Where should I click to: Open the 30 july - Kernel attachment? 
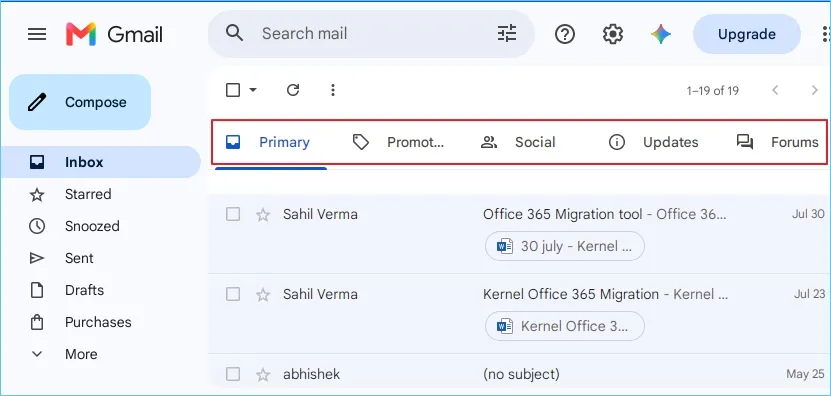[x=565, y=246]
